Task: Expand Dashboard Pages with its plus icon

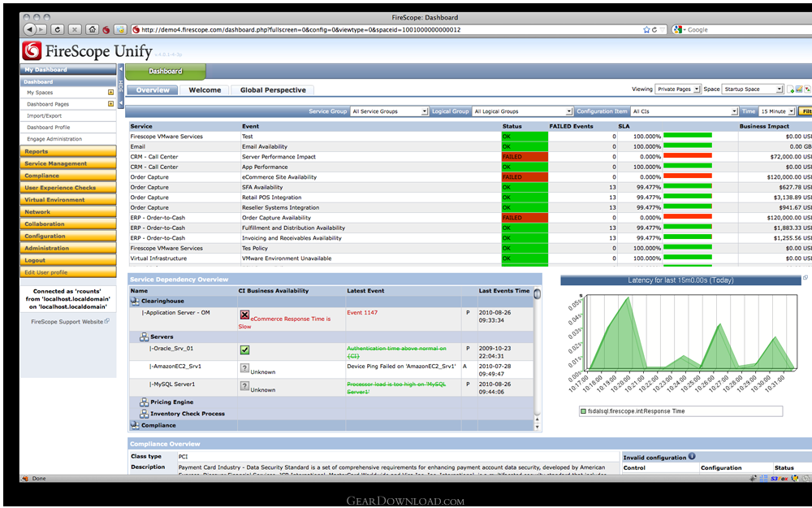Action: 110,104
